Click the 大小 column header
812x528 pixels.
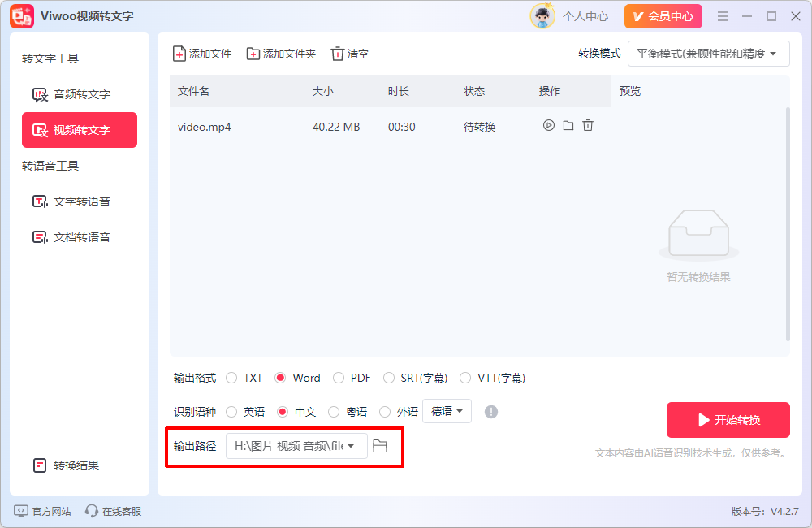[x=323, y=91]
